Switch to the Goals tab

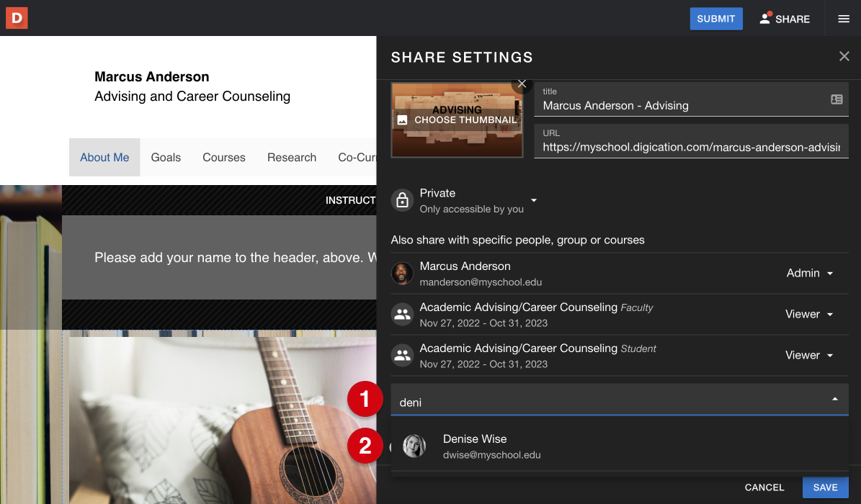(166, 158)
